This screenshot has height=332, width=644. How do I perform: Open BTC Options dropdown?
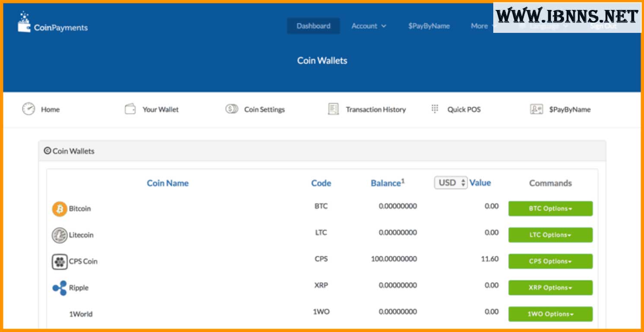pyautogui.click(x=550, y=208)
